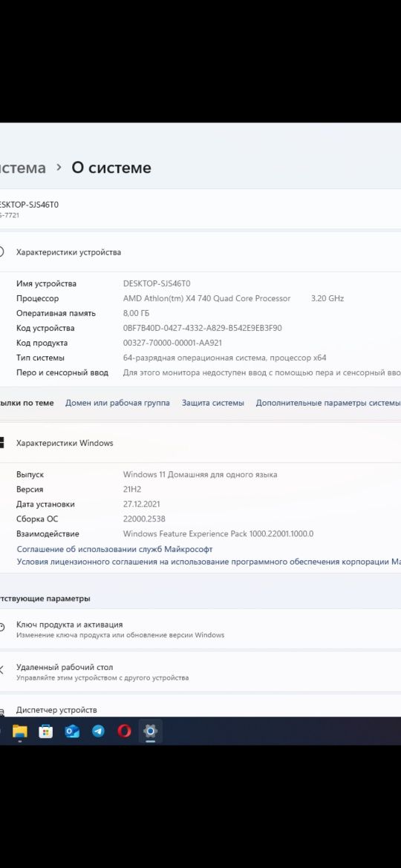Image resolution: width=401 pixels, height=868 pixels.
Task: Select product ID 00327-70000-00001-AA921
Action: click(173, 343)
